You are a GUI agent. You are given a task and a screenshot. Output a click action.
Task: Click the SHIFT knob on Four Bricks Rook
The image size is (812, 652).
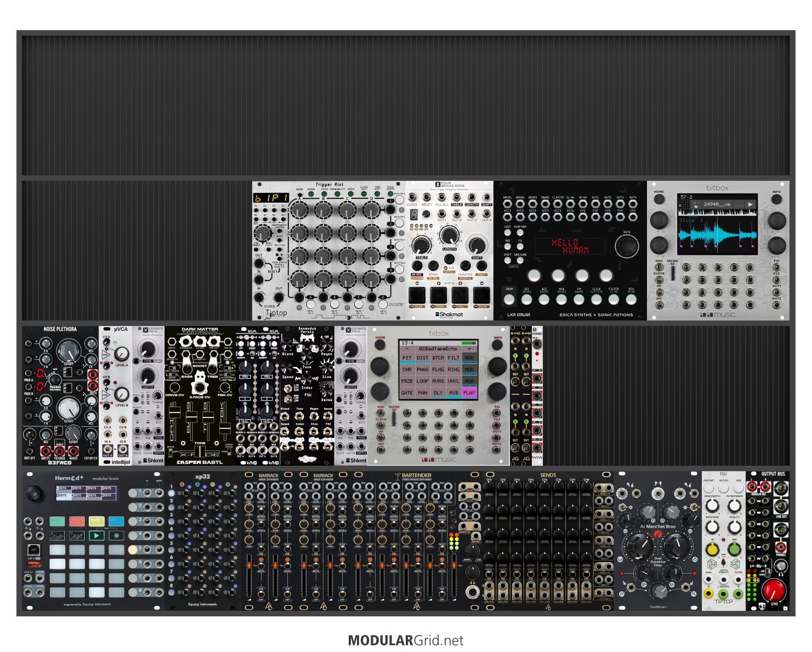477,245
